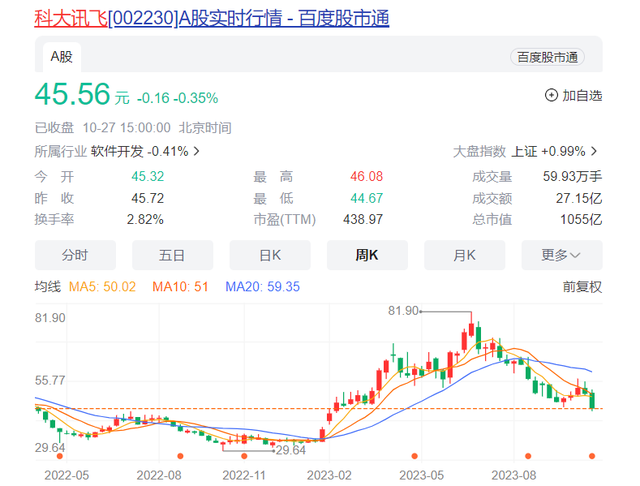Click the plus icon to add to watchlist
The height and width of the screenshot is (486, 640).
(551, 95)
